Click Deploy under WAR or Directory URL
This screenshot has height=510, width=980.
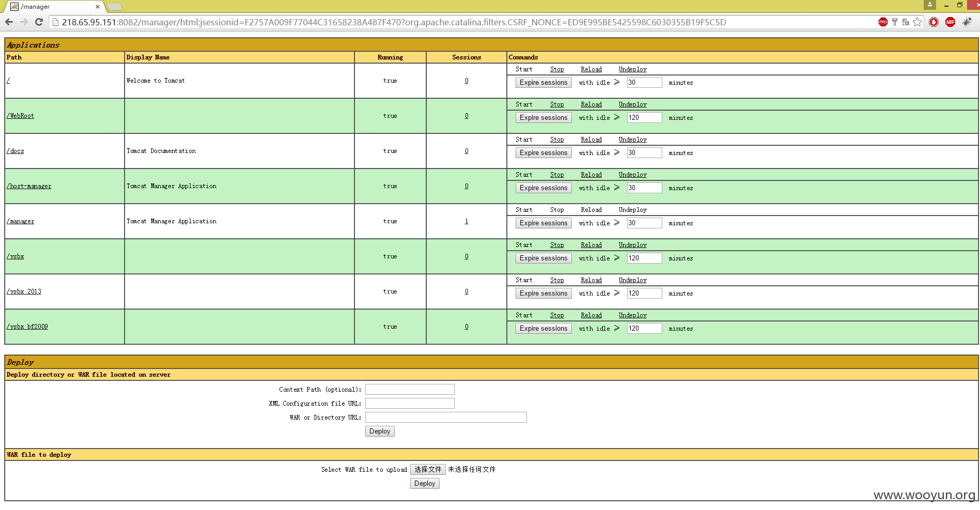[380, 431]
